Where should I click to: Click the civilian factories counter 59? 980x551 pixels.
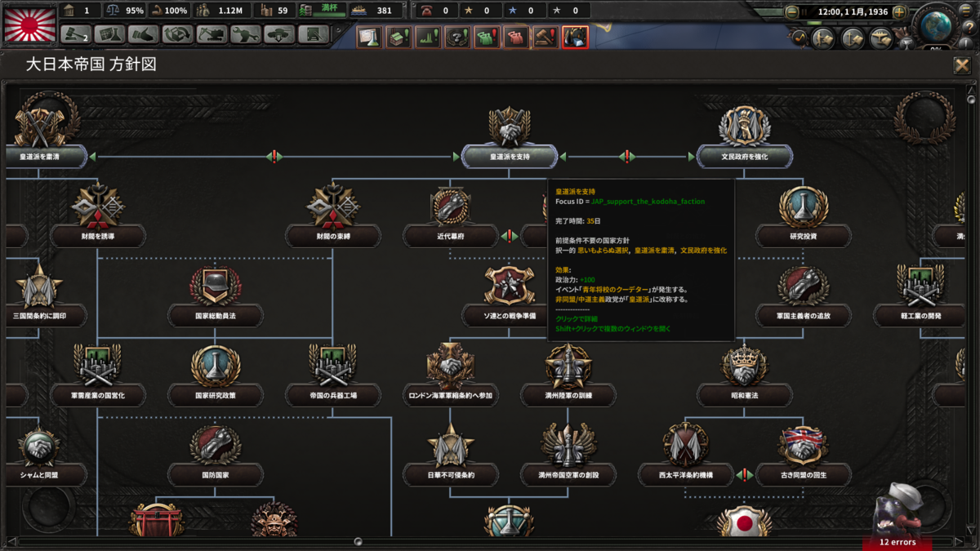coord(274,11)
